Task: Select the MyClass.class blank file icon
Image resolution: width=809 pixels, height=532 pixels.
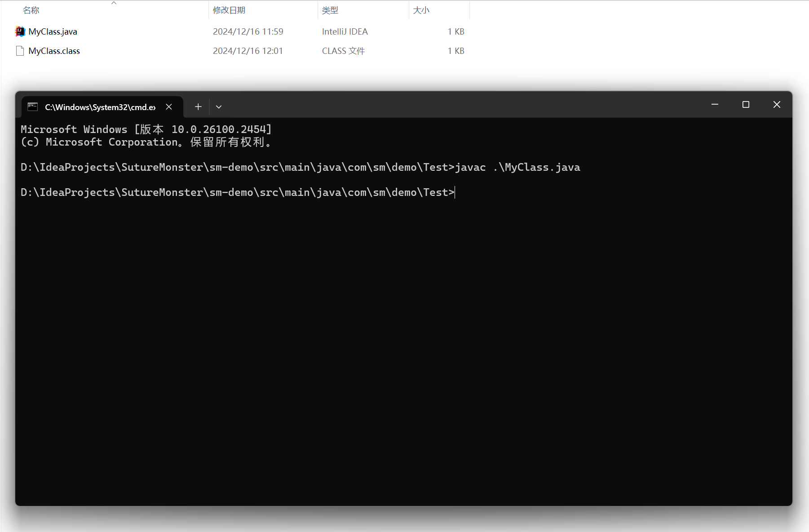Action: [20, 51]
